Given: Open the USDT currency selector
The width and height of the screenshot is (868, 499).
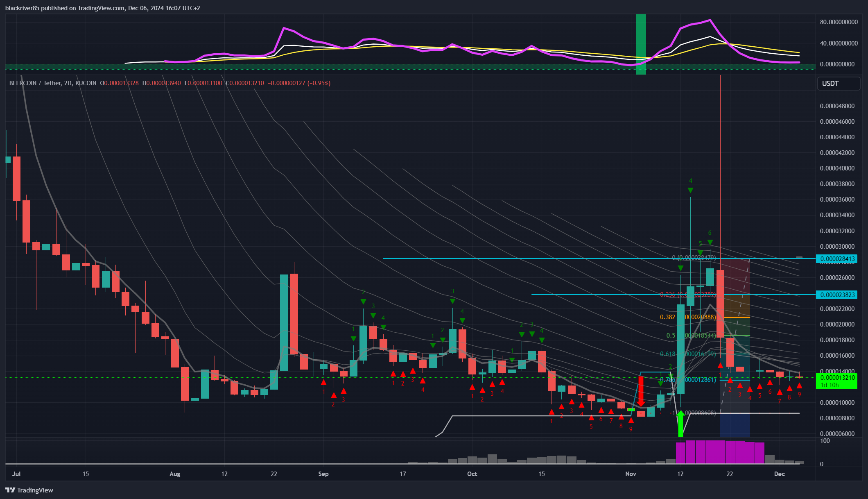Looking at the screenshot, I should click(838, 84).
